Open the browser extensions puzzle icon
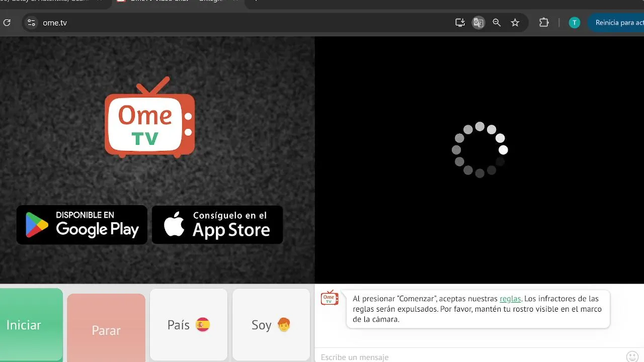Image resolution: width=644 pixels, height=362 pixels. (544, 23)
